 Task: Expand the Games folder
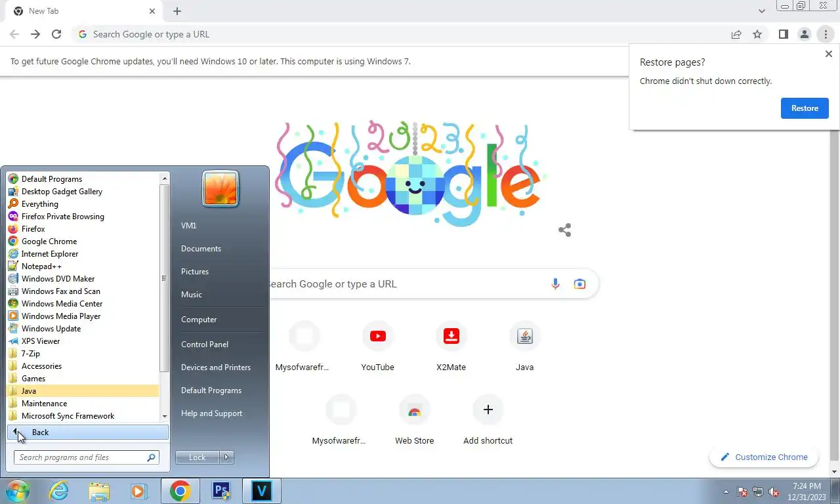pyautogui.click(x=83, y=379)
